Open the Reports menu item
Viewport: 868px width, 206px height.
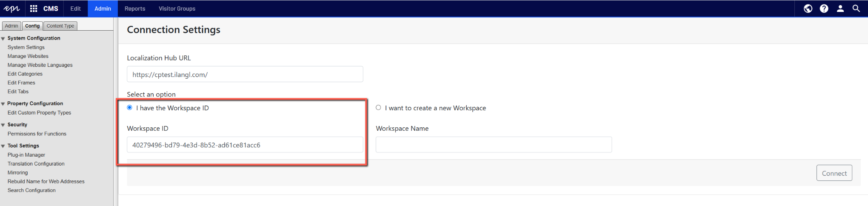tap(135, 9)
